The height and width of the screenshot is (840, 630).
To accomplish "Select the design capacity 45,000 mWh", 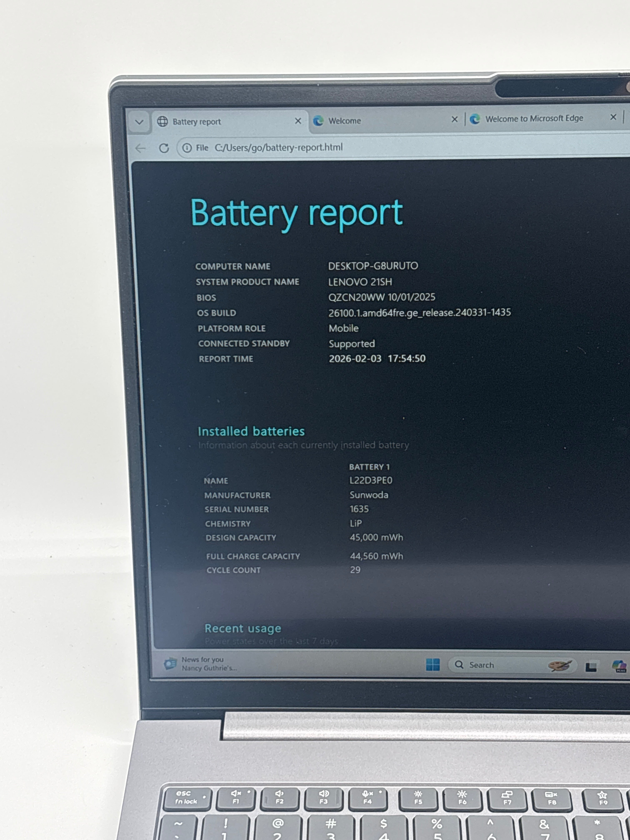I will [376, 537].
